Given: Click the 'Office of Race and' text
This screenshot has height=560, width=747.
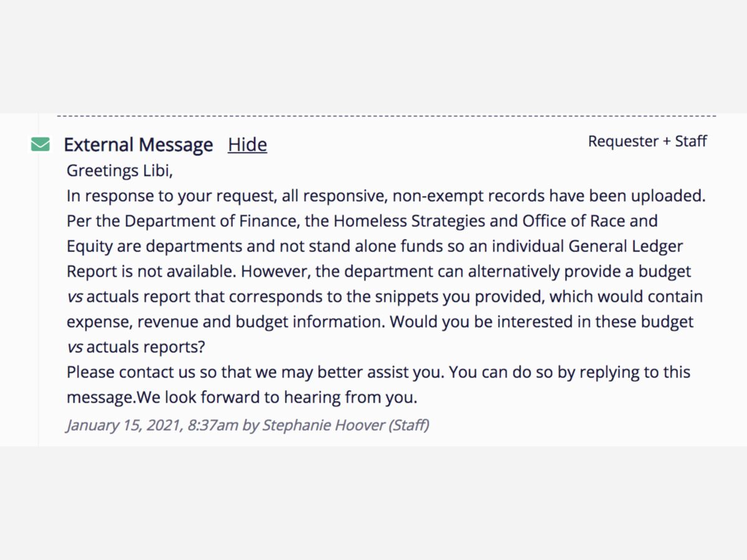Looking at the screenshot, I should coord(590,220).
